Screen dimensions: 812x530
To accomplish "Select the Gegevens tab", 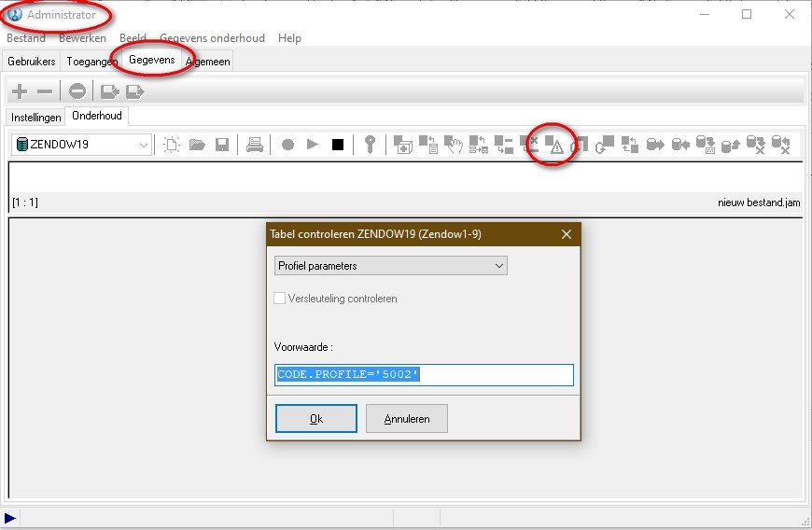I will 152,60.
